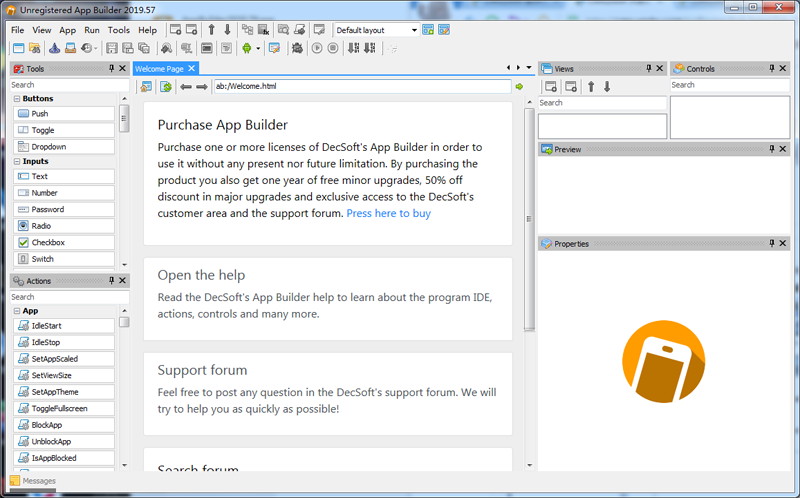
Task: Click the down arrow in main toolbar
Action: point(228,30)
